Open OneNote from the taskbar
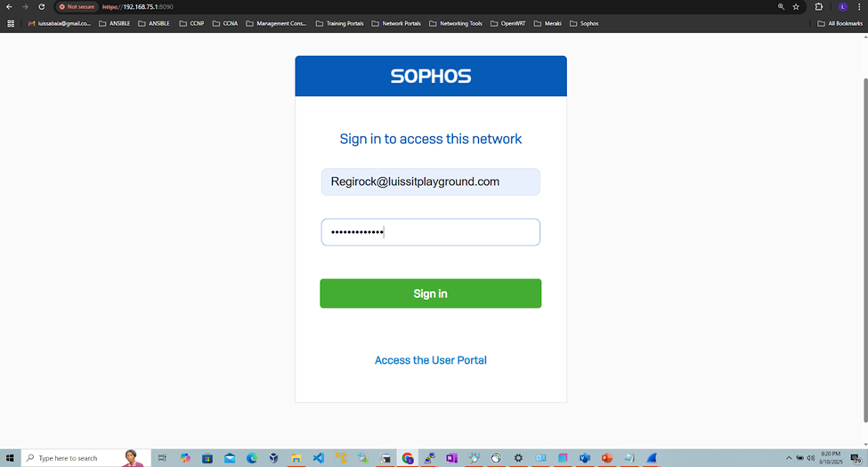Viewport: 868px width, 467px height. pyautogui.click(x=451, y=457)
